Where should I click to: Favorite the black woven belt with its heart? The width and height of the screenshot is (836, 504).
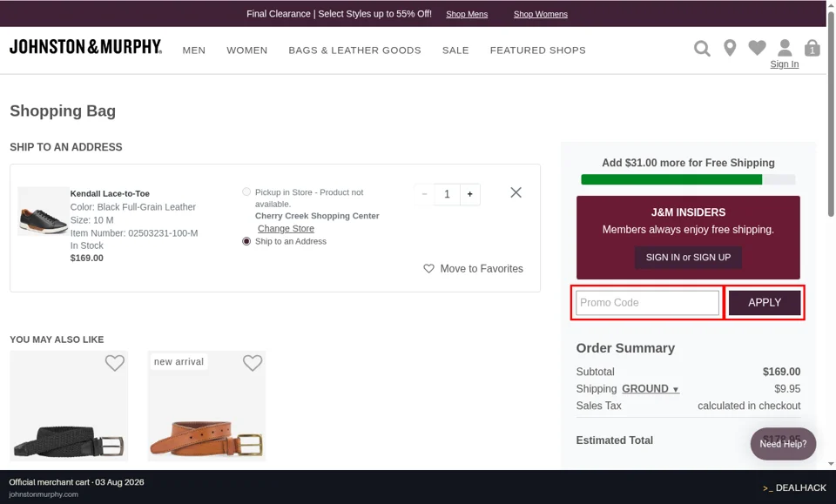(x=114, y=363)
